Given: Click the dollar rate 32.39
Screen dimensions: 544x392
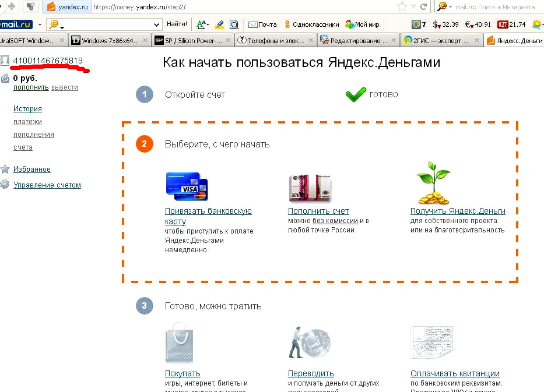Looking at the screenshot, I should (x=445, y=24).
